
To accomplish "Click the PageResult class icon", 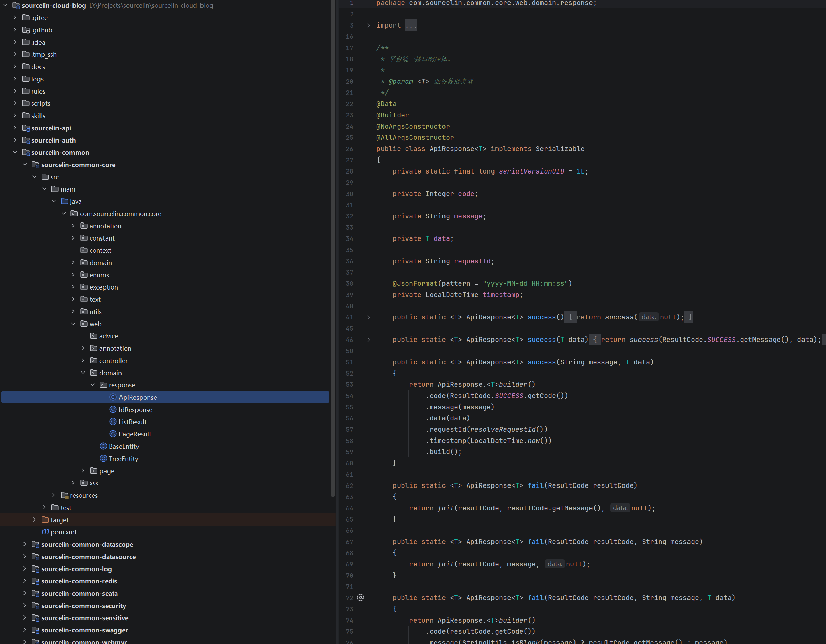I will (113, 434).
